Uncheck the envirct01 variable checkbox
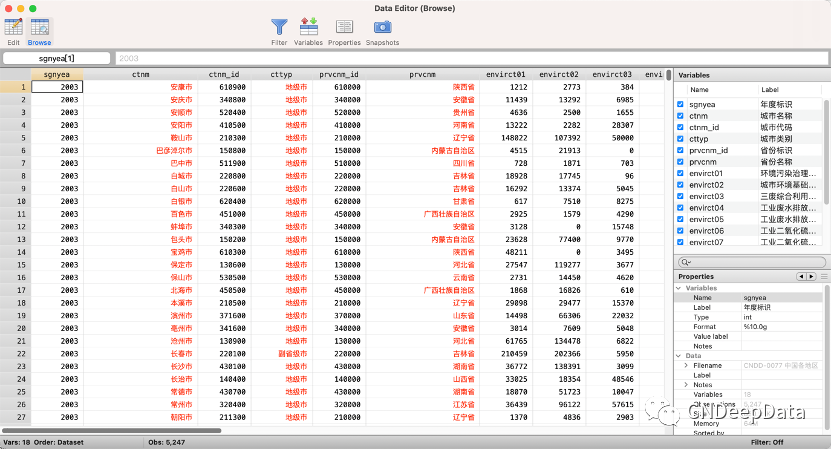The image size is (832, 450). [x=680, y=173]
